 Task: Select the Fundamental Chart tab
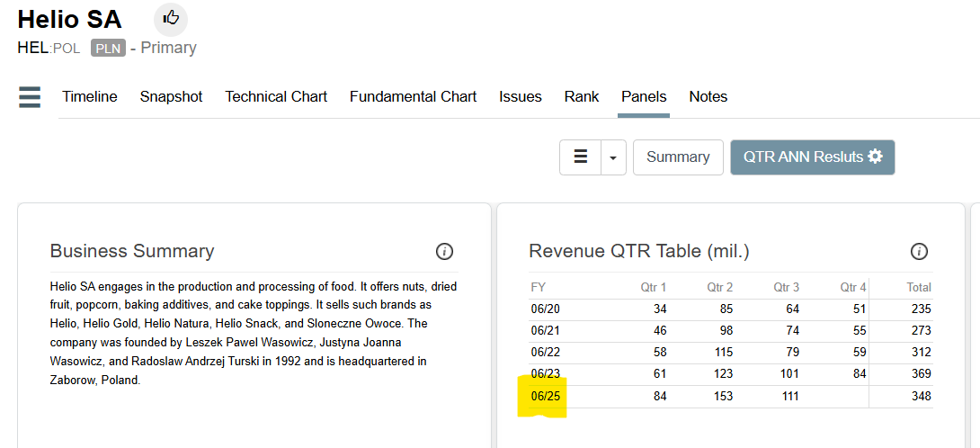tap(413, 97)
